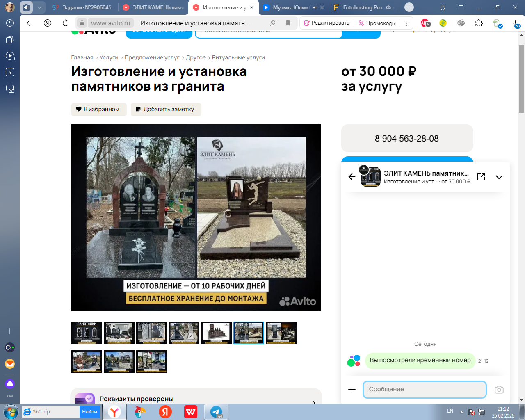The height and width of the screenshot is (420, 525).
Task: Follow the "Предложение услуг" breadcrumb link
Action: (152, 57)
